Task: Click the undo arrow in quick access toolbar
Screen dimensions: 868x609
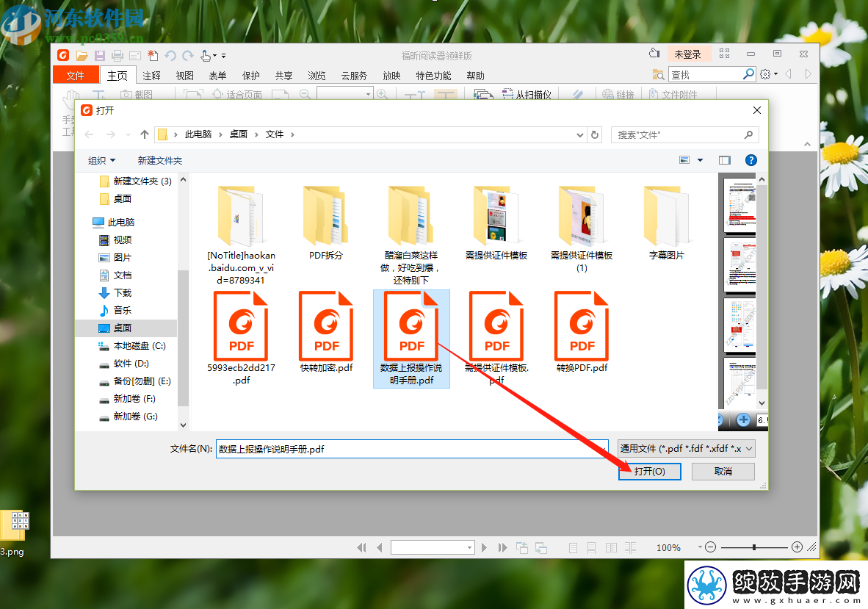Action: [170, 55]
